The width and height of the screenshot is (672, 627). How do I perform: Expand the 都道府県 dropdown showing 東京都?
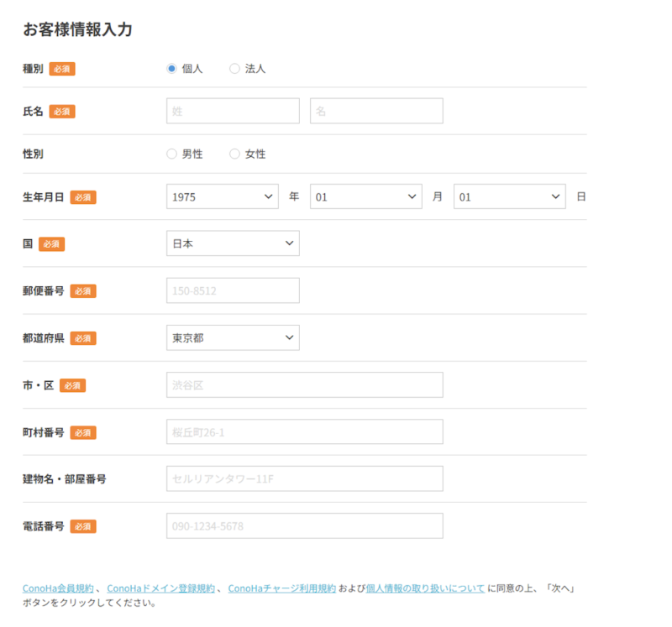233,337
